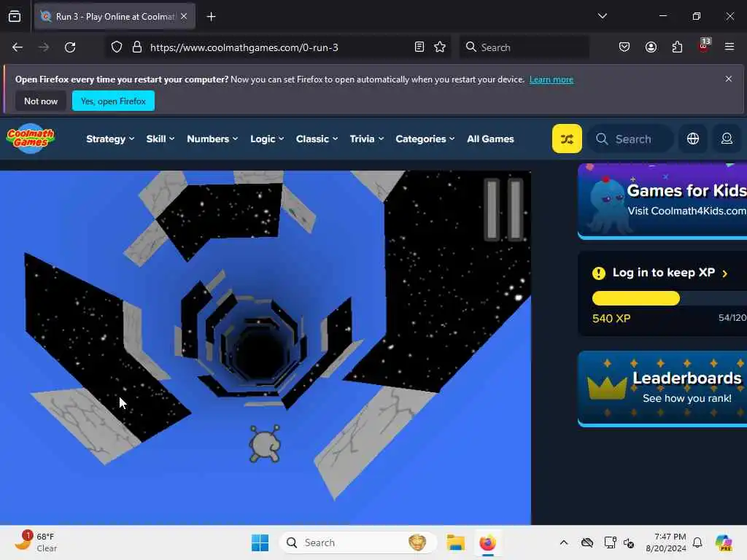Open the taskbar clock showing 7:47 PM
The height and width of the screenshot is (560, 747).
tap(665, 542)
